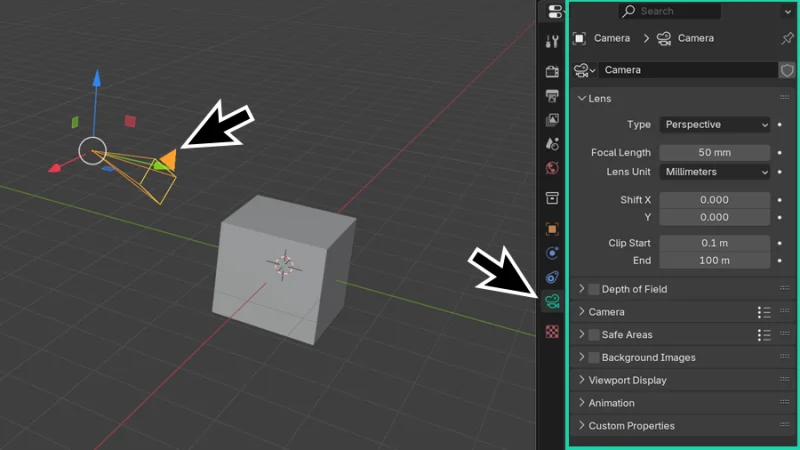Open the View Layer properties tab
Viewport: 800px width, 450px height.
point(552,120)
